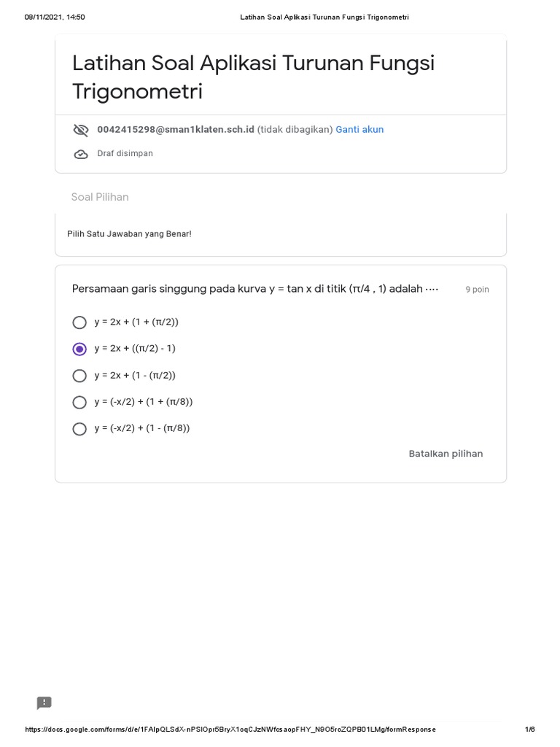This screenshot has height=747, width=560.
Task: Click the 9 poin points label
Action: [x=477, y=290]
